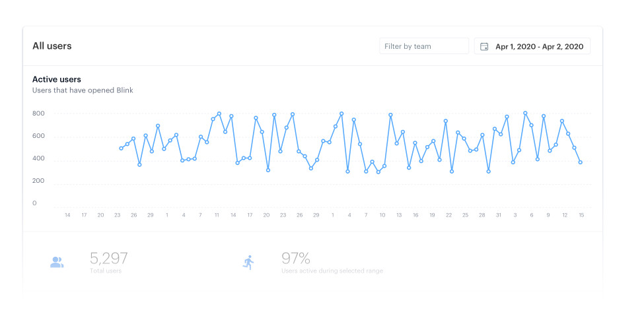
Task: Click the 400 y-axis label
Action: [39, 158]
